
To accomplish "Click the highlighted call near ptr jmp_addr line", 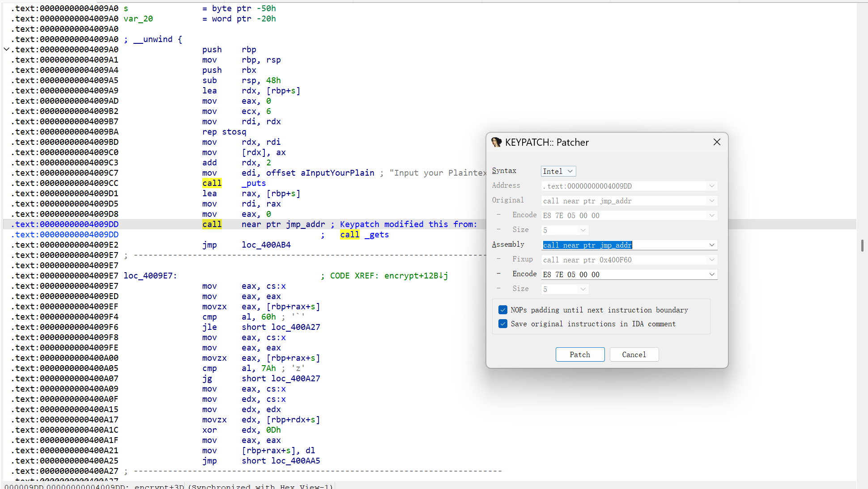I will pyautogui.click(x=283, y=224).
